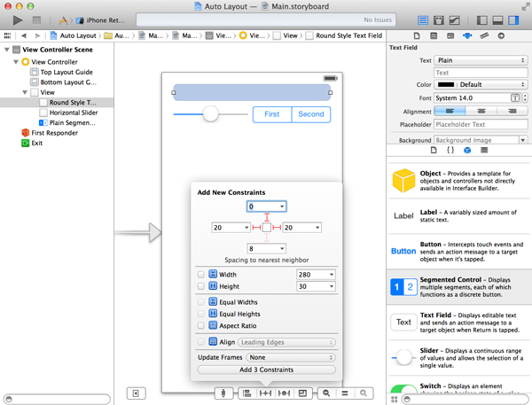
Task: Toggle the Utilities pane visibility
Action: [513, 20]
